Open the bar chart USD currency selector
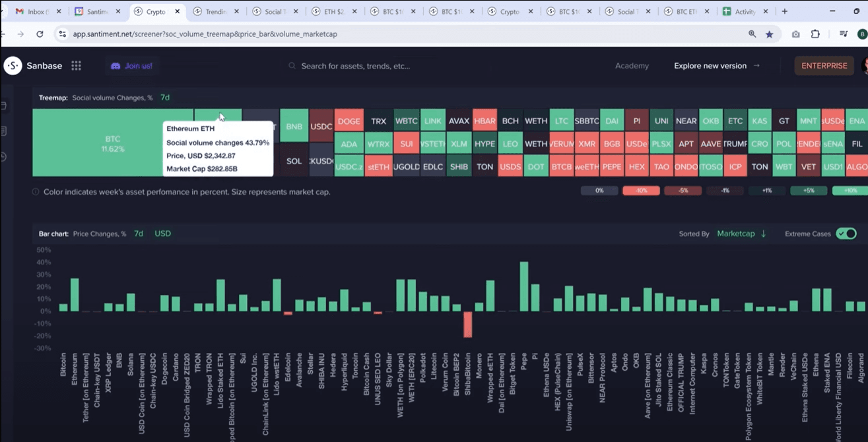 [x=162, y=234]
